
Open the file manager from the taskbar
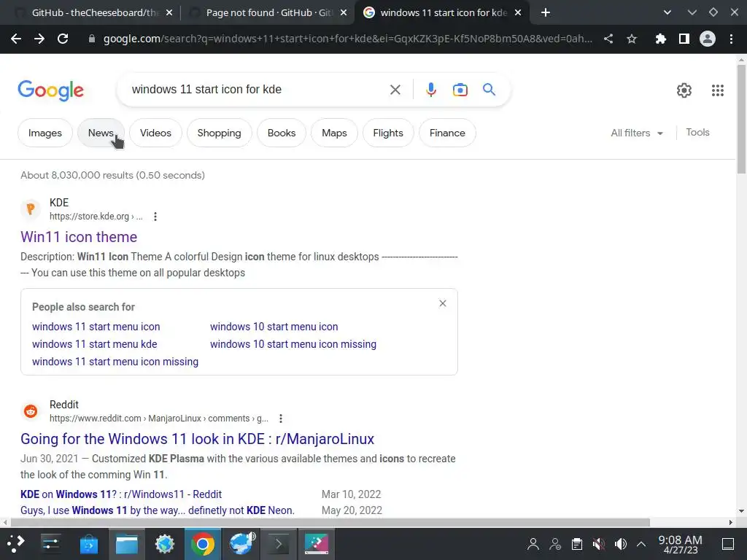click(x=127, y=544)
